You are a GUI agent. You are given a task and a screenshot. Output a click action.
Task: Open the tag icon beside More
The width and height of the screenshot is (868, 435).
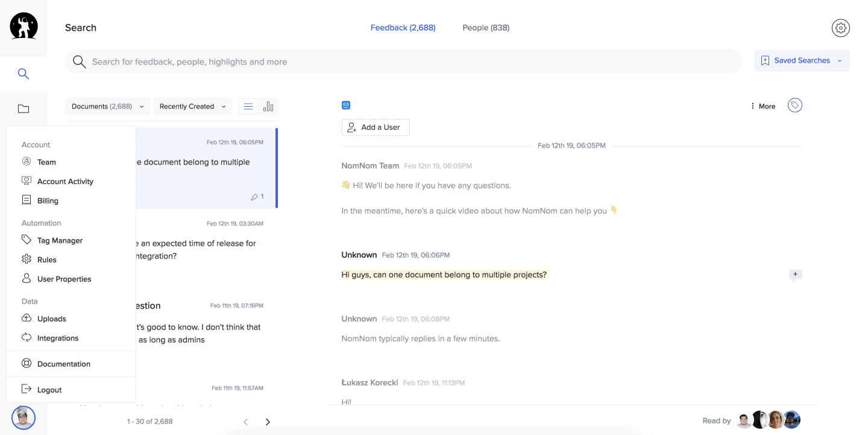tap(795, 105)
